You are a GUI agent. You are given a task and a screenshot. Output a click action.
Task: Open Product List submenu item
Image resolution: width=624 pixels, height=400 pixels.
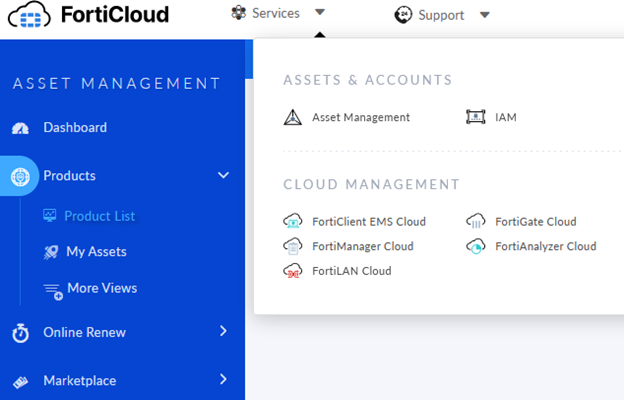[99, 216]
